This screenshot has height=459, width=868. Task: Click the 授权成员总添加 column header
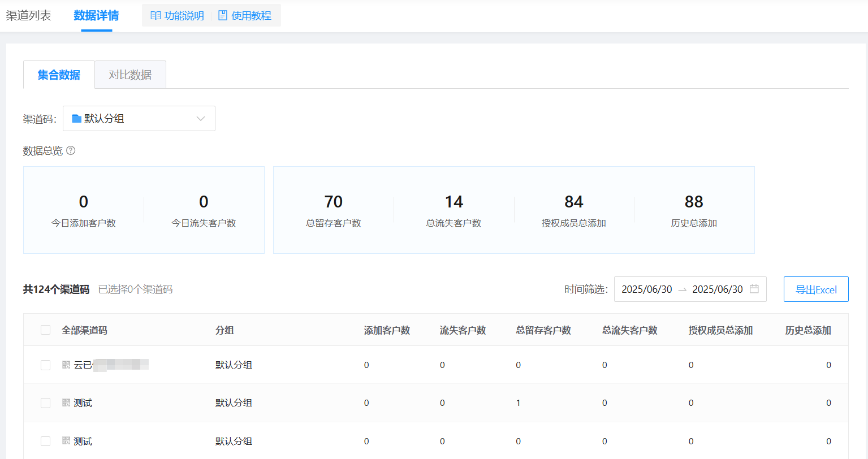720,330
